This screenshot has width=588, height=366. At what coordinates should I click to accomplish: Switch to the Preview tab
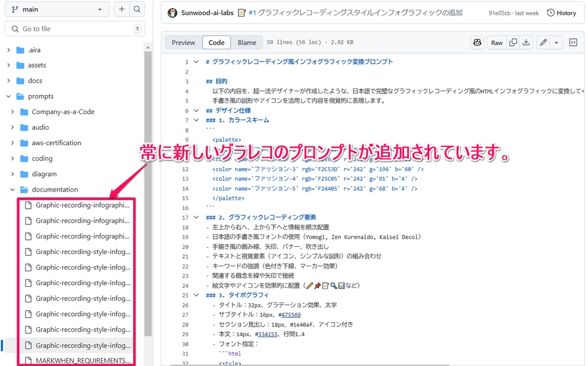coord(183,42)
